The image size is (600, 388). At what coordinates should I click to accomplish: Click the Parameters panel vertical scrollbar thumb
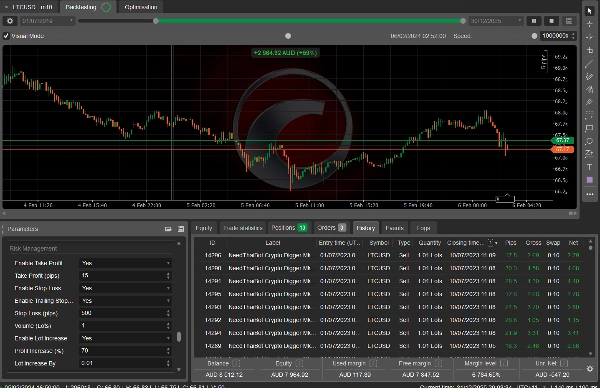pyautogui.click(x=179, y=337)
